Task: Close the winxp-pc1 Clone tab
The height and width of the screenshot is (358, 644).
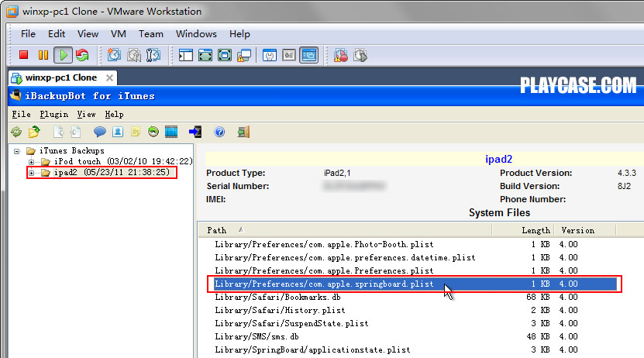Action: click(110, 77)
